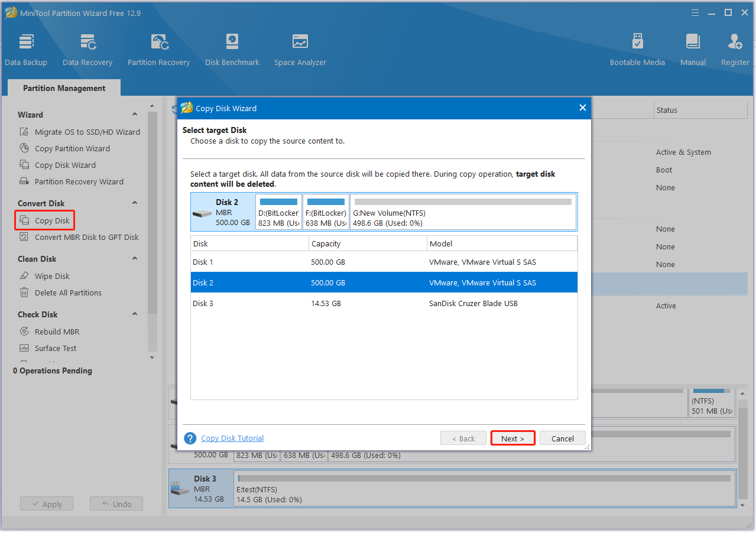756x533 pixels.
Task: Open the Copy Disk Tutorial link
Action: (x=232, y=438)
